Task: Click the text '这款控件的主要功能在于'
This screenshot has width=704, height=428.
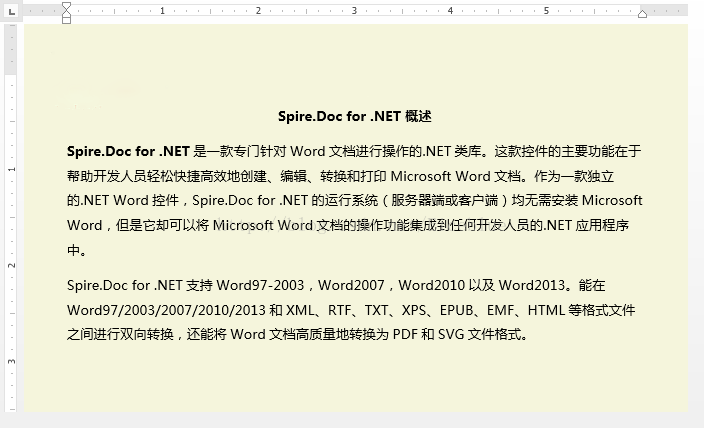Action: click(568, 151)
